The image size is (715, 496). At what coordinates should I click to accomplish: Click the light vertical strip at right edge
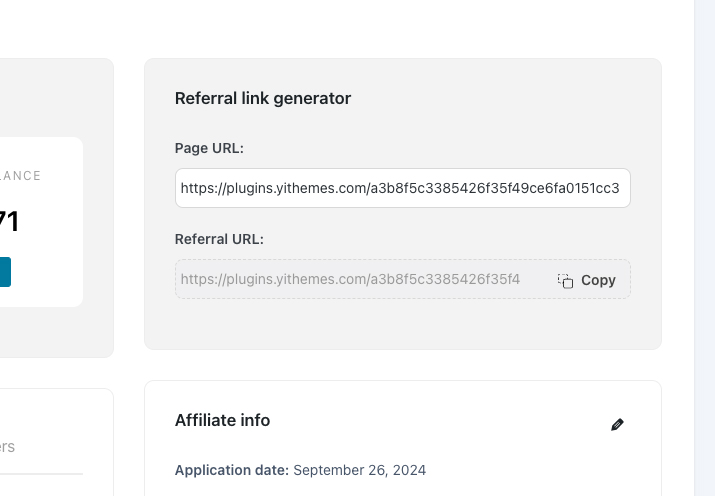point(705,248)
